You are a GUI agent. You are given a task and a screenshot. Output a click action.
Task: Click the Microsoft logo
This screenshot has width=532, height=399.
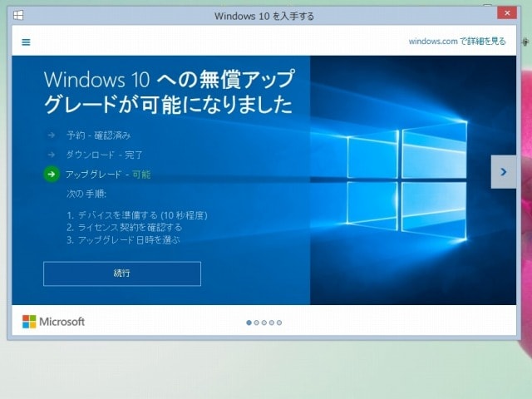[53, 322]
